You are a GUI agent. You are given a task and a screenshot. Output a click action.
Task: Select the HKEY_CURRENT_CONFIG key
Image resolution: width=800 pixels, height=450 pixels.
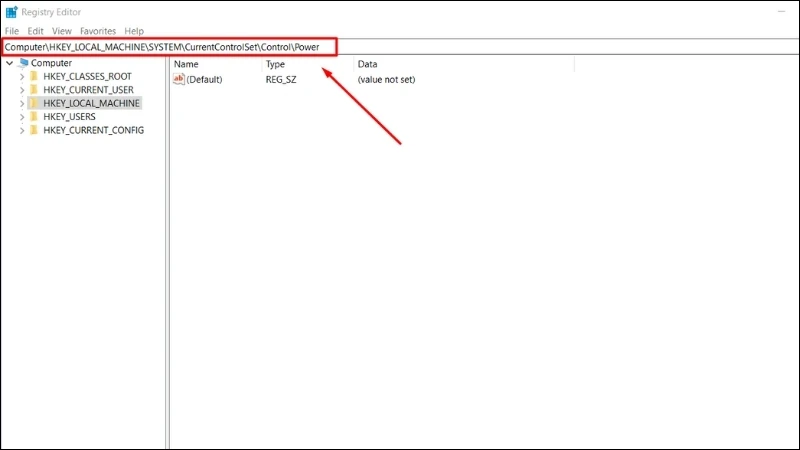click(93, 130)
